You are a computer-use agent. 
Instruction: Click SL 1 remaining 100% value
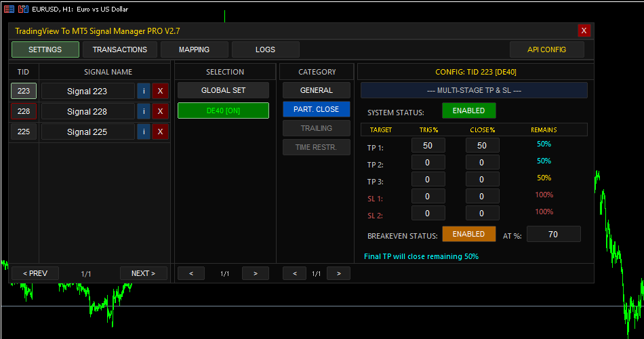[544, 195]
